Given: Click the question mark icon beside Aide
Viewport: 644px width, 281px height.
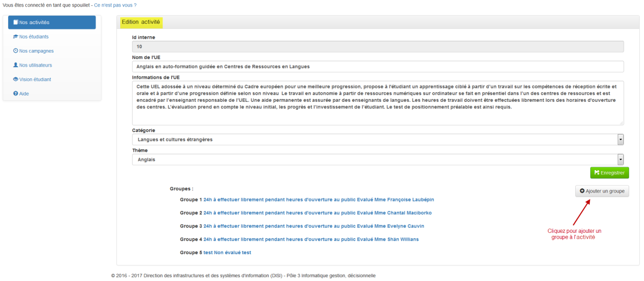Looking at the screenshot, I should pyautogui.click(x=16, y=94).
